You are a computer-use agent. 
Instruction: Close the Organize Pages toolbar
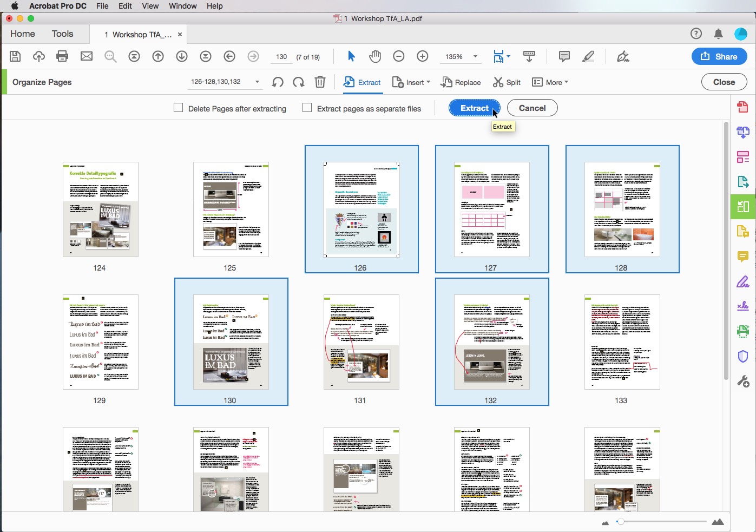724,82
